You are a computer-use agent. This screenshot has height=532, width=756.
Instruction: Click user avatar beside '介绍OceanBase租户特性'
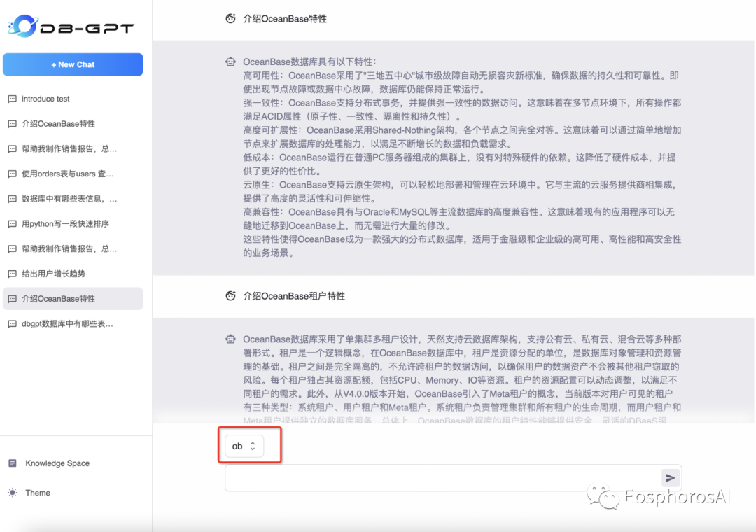pyautogui.click(x=230, y=295)
